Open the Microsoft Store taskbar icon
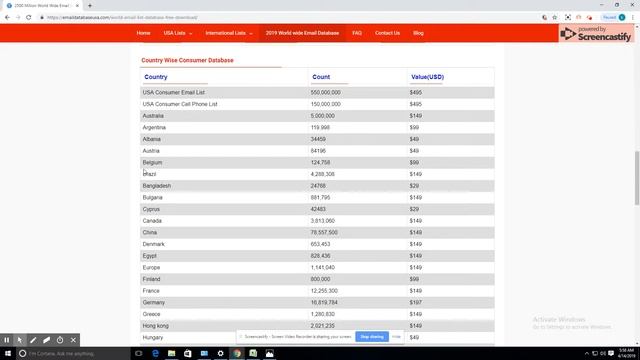The image size is (640, 360). click(188, 353)
